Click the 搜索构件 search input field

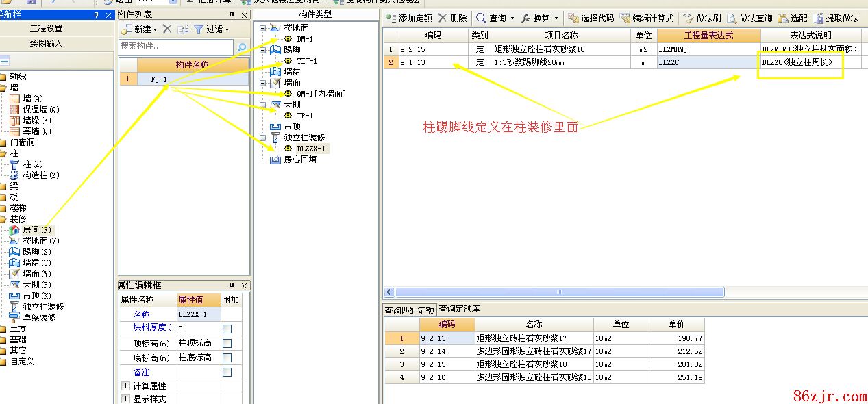pyautogui.click(x=176, y=47)
